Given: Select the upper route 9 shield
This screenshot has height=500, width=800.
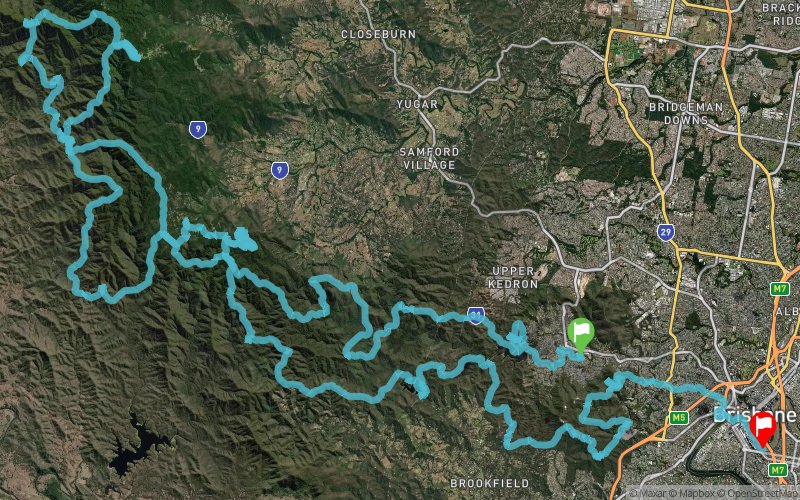Looking at the screenshot, I should (x=198, y=130).
